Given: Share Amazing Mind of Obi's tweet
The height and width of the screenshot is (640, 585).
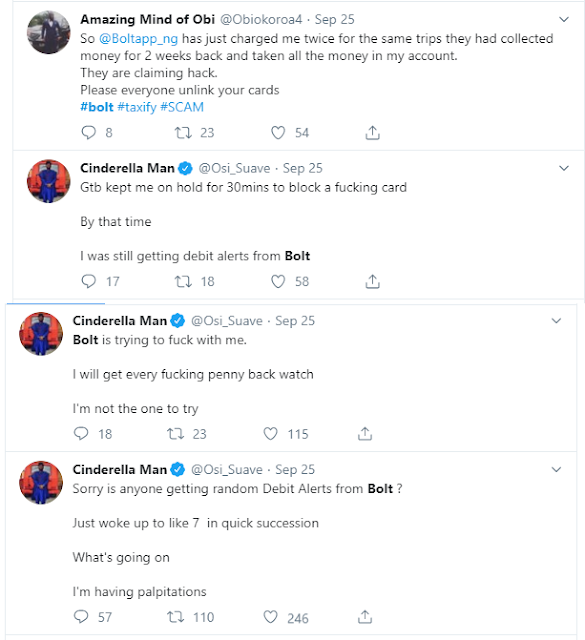Looking at the screenshot, I should click(372, 133).
